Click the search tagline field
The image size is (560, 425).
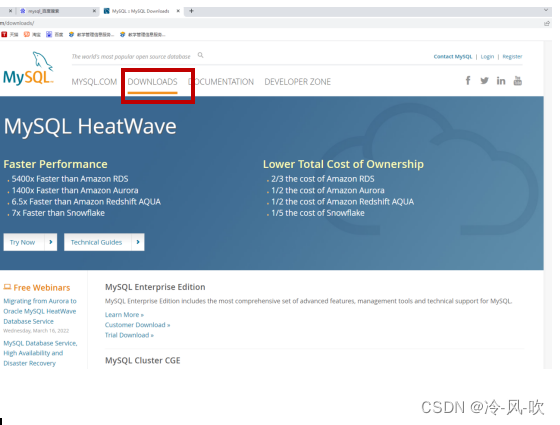131,56
